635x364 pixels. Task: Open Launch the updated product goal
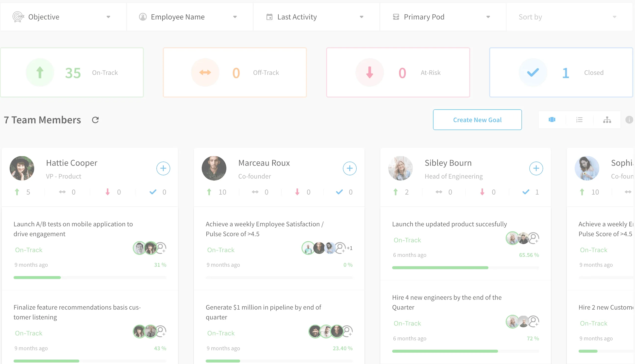pos(449,224)
